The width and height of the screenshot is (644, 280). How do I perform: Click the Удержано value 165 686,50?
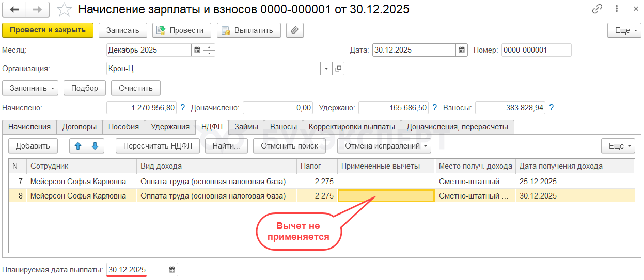tap(394, 107)
